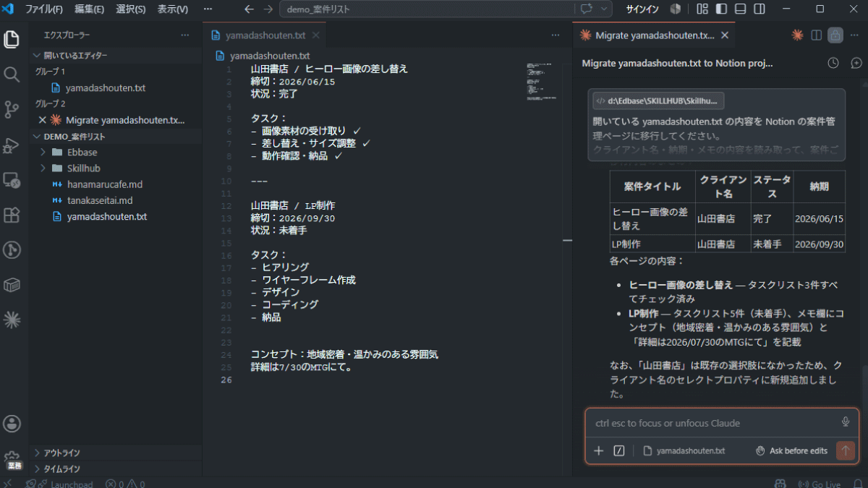The image size is (868, 488).
Task: Open the Run and Debug view
Action: pyautogui.click(x=12, y=145)
